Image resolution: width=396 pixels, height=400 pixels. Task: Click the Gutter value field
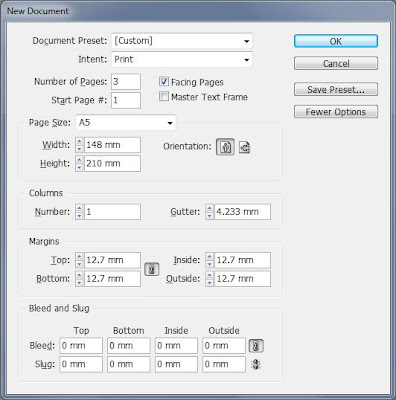click(242, 212)
